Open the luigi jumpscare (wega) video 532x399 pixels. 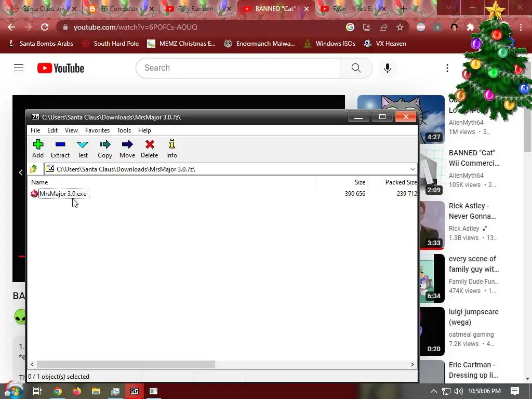pos(474,317)
